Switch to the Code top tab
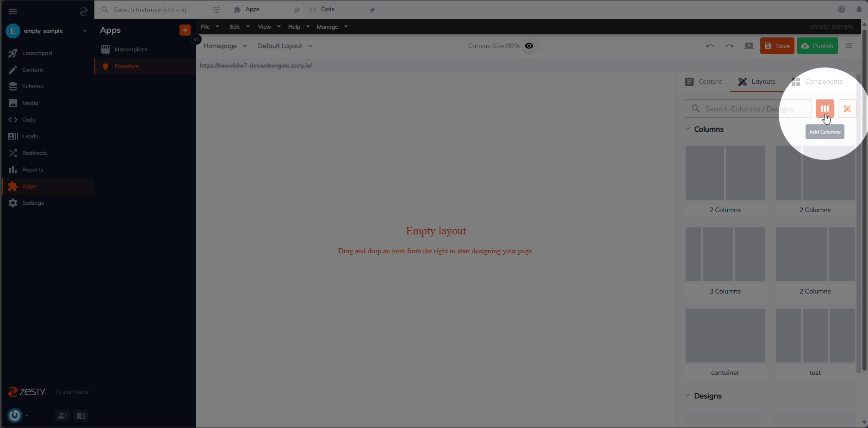This screenshot has width=868, height=428. (341, 9)
